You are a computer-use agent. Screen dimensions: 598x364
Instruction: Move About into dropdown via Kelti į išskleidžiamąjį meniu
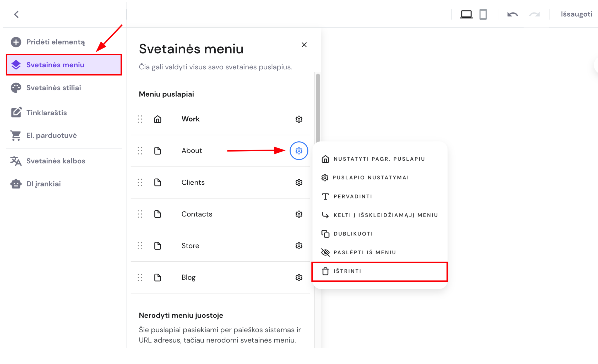pos(385,215)
